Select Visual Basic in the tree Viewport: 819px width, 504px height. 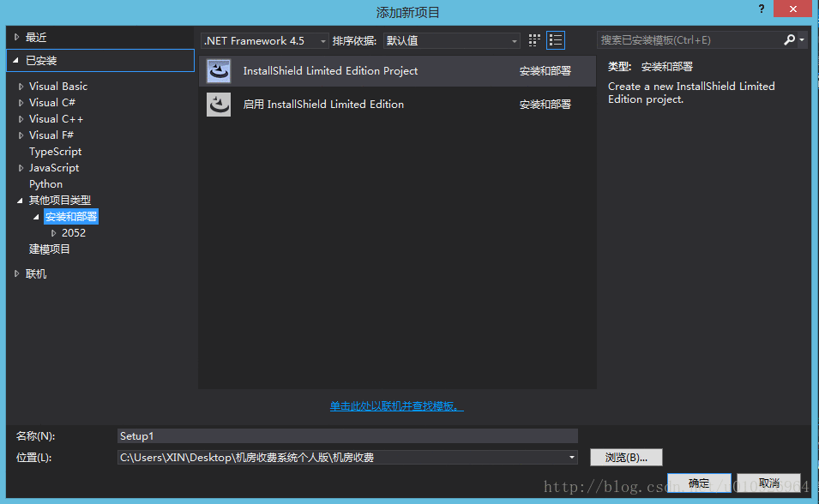(58, 87)
